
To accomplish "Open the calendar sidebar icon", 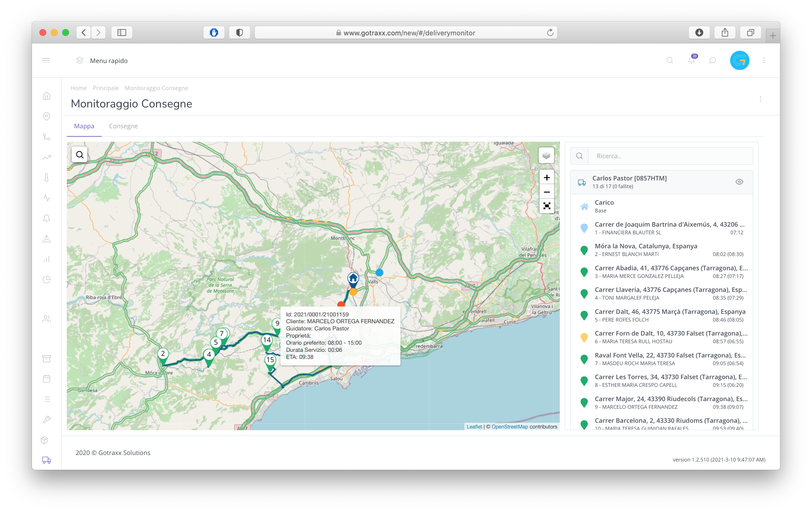I will point(47,379).
